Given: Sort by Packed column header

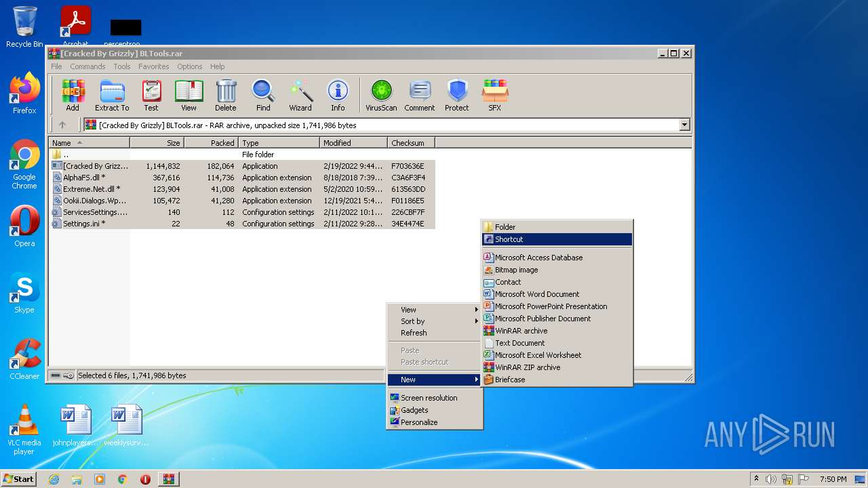Looking at the screenshot, I should pos(211,143).
